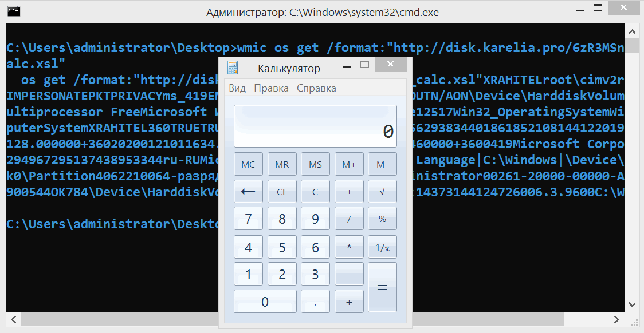The height and width of the screenshot is (333, 644).
Task: Click cmd horizontal scrollbar left arrow
Action: pos(14,319)
